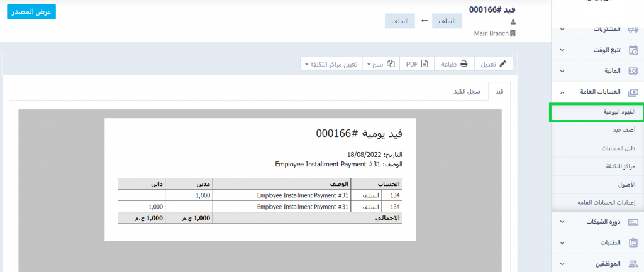Click the calendar-clock icon beside تتبع الوقت
The image size is (644, 272).
[633, 50]
